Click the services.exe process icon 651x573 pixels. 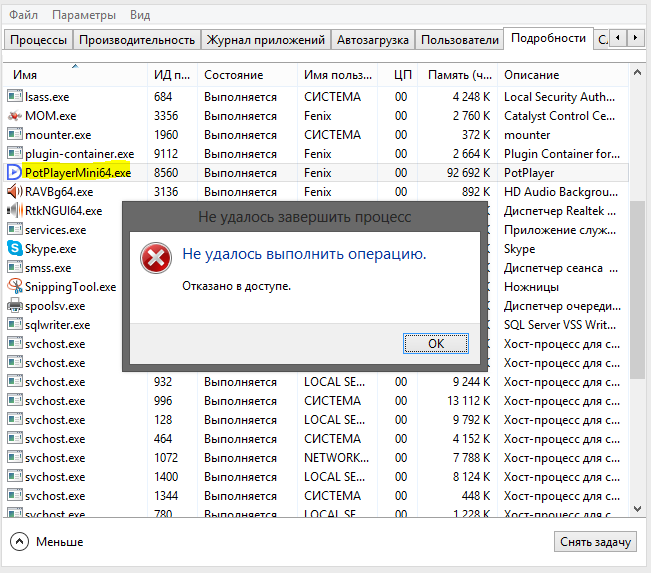[15, 230]
